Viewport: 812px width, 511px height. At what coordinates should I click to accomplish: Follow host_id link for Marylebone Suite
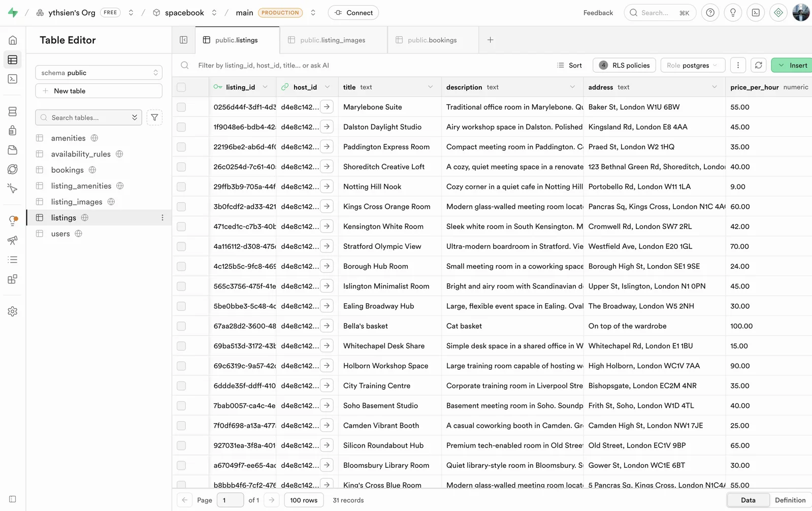pos(327,107)
